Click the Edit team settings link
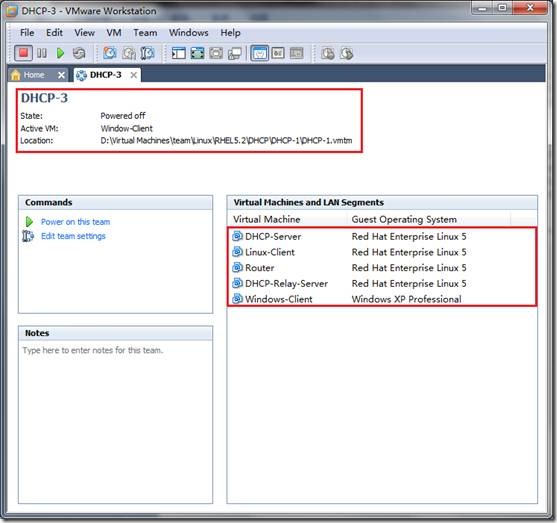Screen dimensions: 557x523 pyautogui.click(x=73, y=236)
